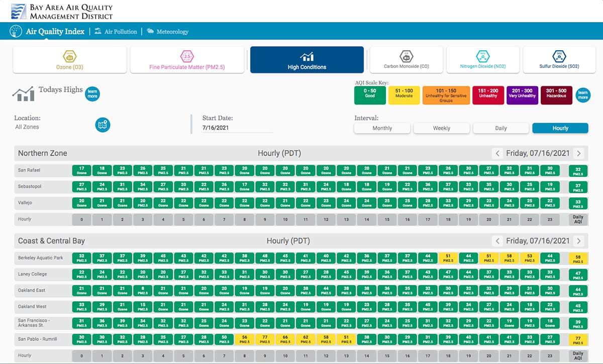Click the orange 101 - 150 Sensitive Groups swatch

click(x=446, y=95)
